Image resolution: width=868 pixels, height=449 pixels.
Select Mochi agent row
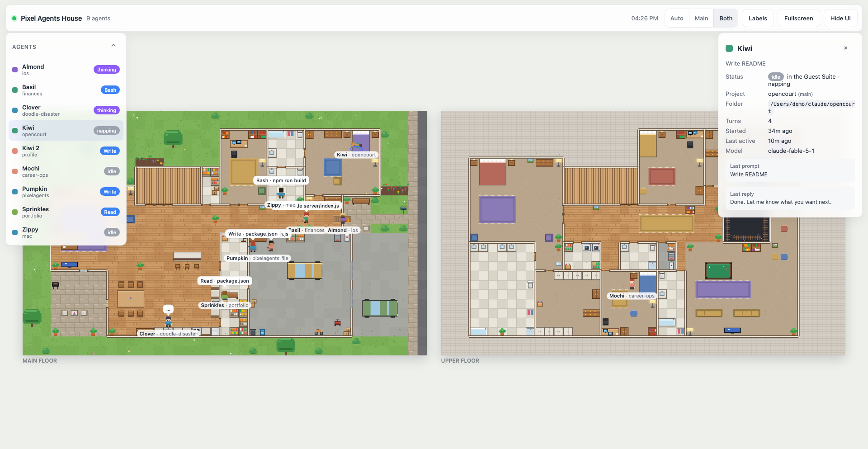pos(66,171)
